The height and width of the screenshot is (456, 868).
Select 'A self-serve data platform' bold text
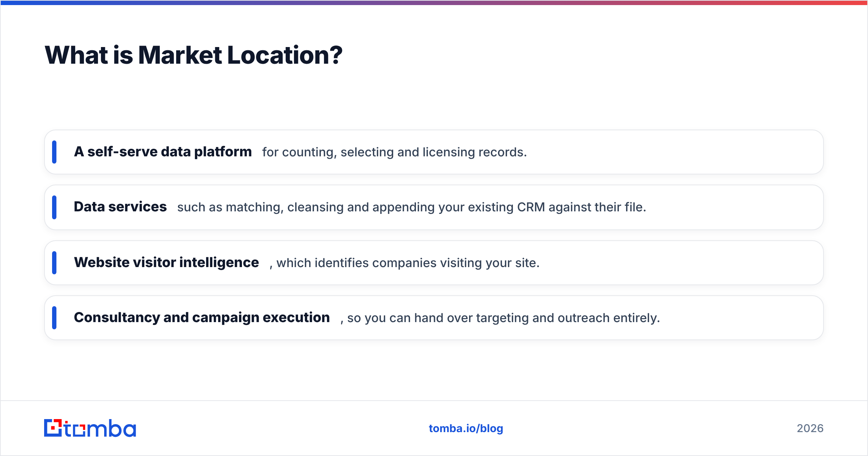[x=163, y=152]
